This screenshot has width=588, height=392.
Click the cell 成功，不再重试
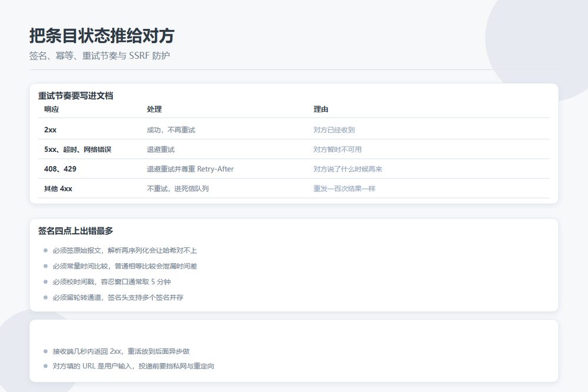click(171, 130)
